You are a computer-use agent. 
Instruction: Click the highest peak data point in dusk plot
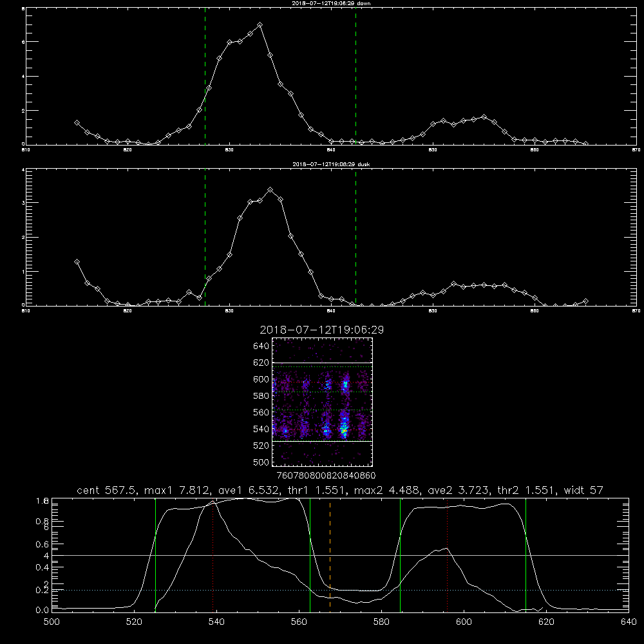(270, 190)
